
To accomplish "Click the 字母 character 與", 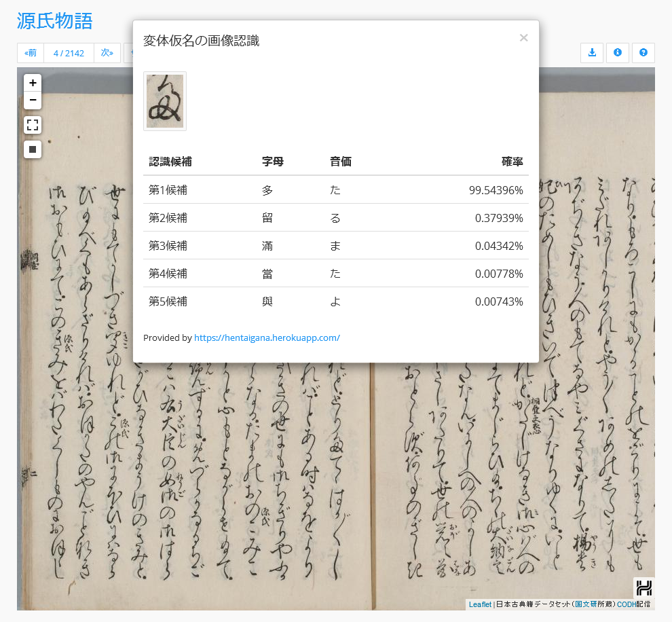I will [x=267, y=301].
